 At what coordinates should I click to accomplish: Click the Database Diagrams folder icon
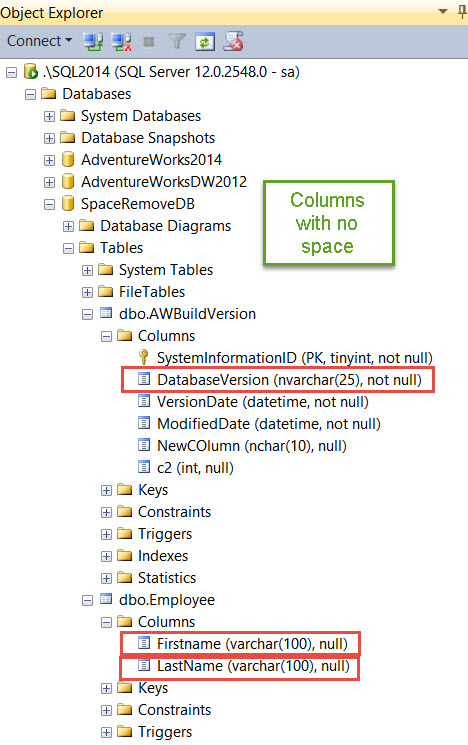click(86, 225)
